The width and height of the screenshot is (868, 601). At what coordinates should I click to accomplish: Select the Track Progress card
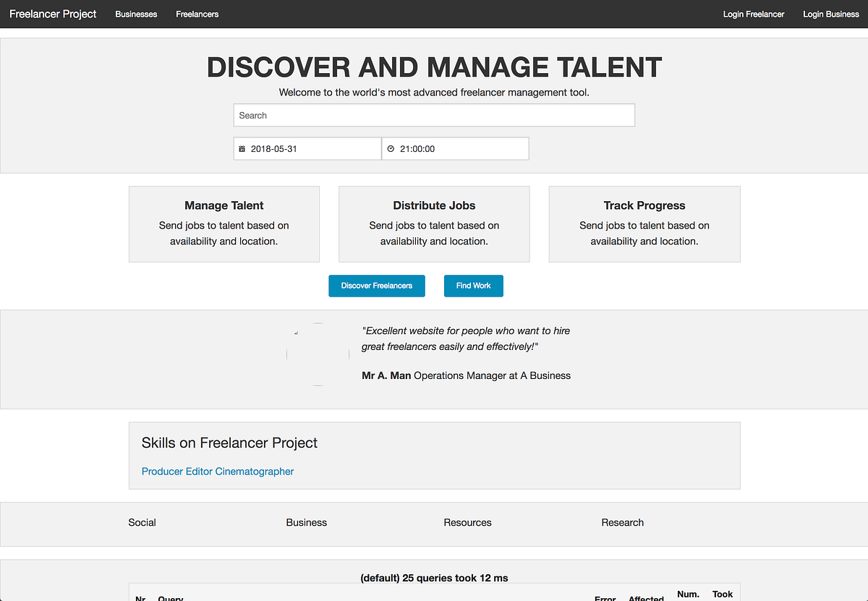644,224
